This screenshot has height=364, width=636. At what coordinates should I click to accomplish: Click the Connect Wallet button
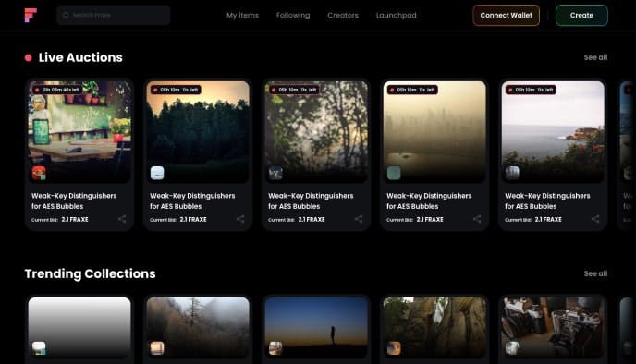(506, 15)
